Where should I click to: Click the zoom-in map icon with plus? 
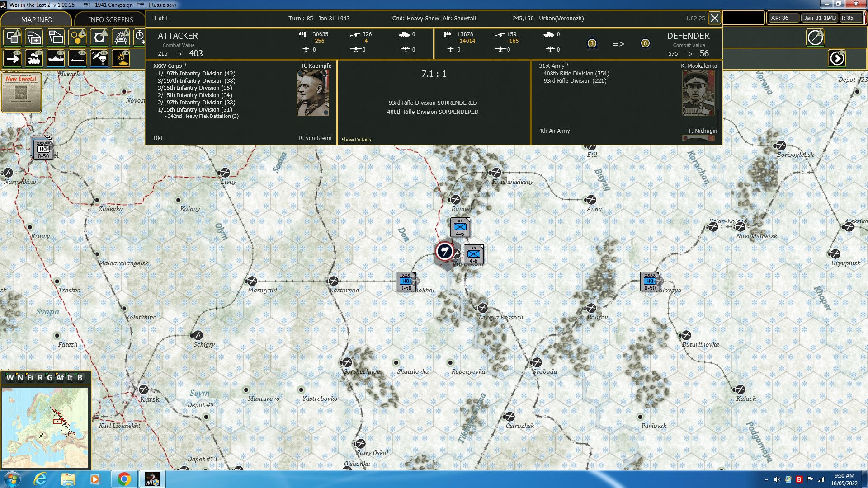tap(34, 38)
